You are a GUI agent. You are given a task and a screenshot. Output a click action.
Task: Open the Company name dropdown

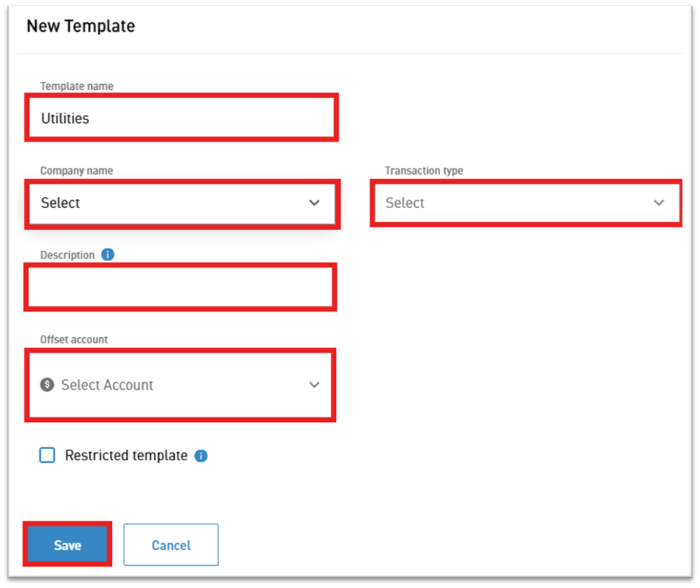[x=182, y=204]
